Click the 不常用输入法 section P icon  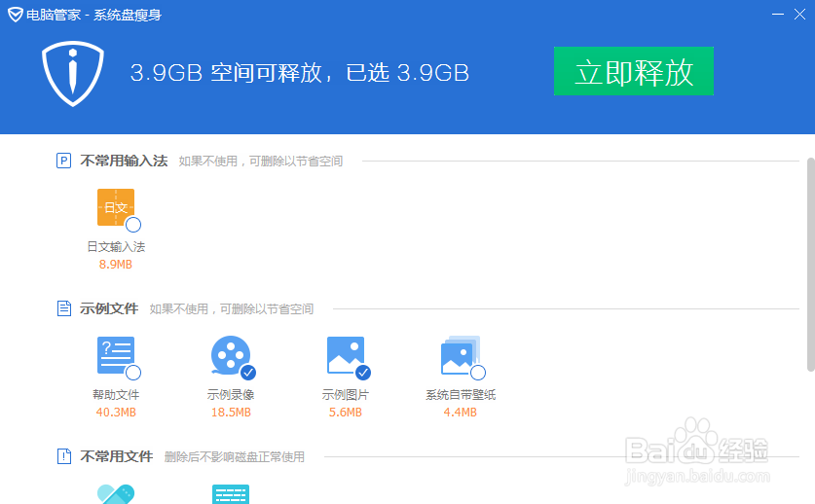point(63,161)
